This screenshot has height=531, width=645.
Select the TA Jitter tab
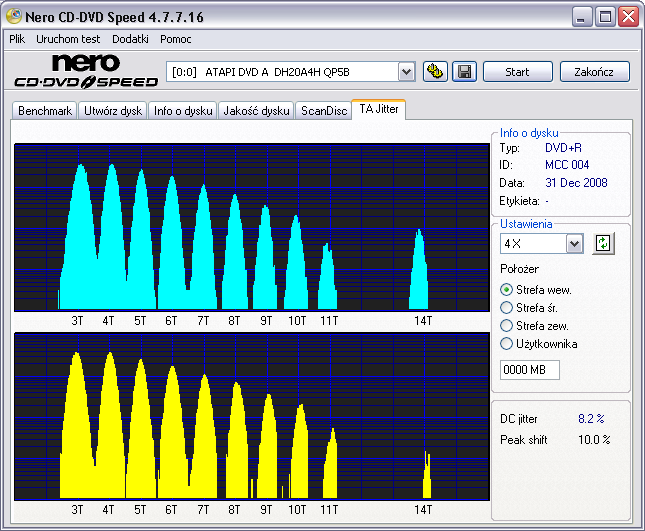pyautogui.click(x=379, y=109)
